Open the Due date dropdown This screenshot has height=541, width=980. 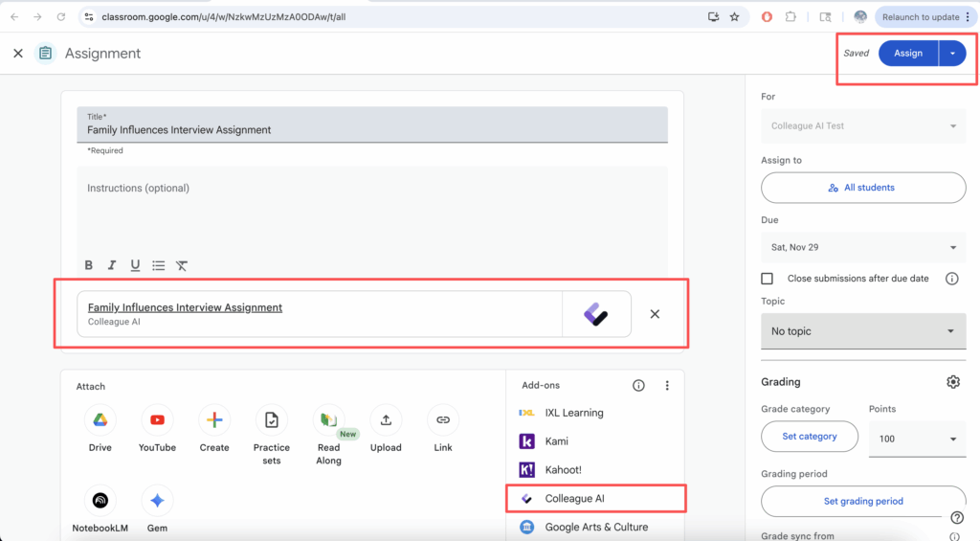point(863,248)
